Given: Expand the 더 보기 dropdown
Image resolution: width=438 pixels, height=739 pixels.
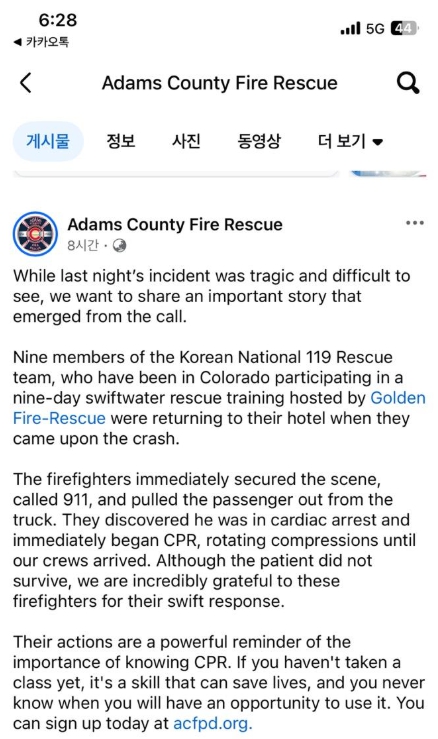Looking at the screenshot, I should click(350, 141).
